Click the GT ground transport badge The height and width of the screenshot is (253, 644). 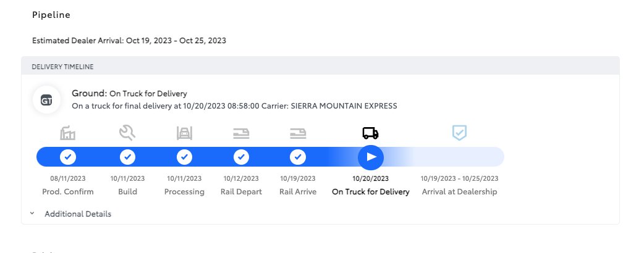click(46, 100)
